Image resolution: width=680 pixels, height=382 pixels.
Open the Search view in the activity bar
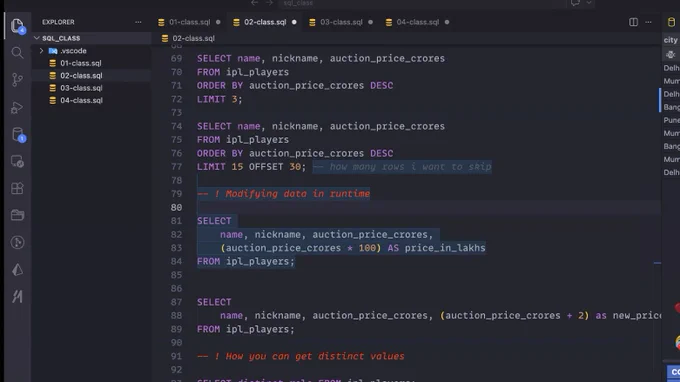coord(17,53)
